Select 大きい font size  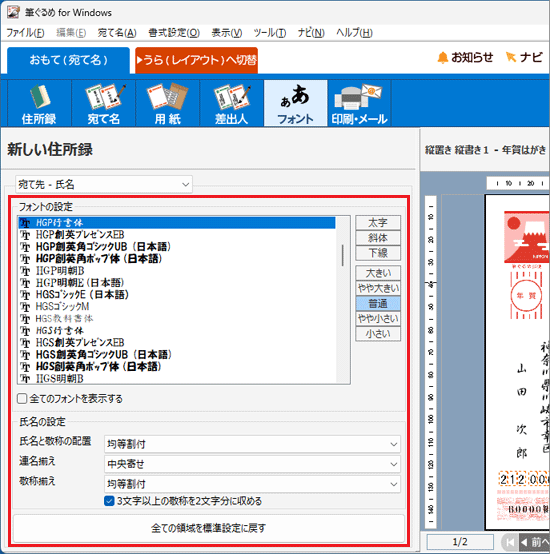[x=378, y=273]
